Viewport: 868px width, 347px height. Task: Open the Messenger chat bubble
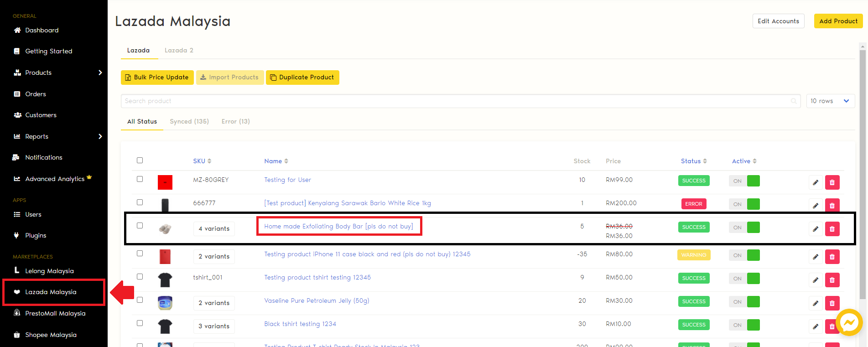click(x=849, y=323)
